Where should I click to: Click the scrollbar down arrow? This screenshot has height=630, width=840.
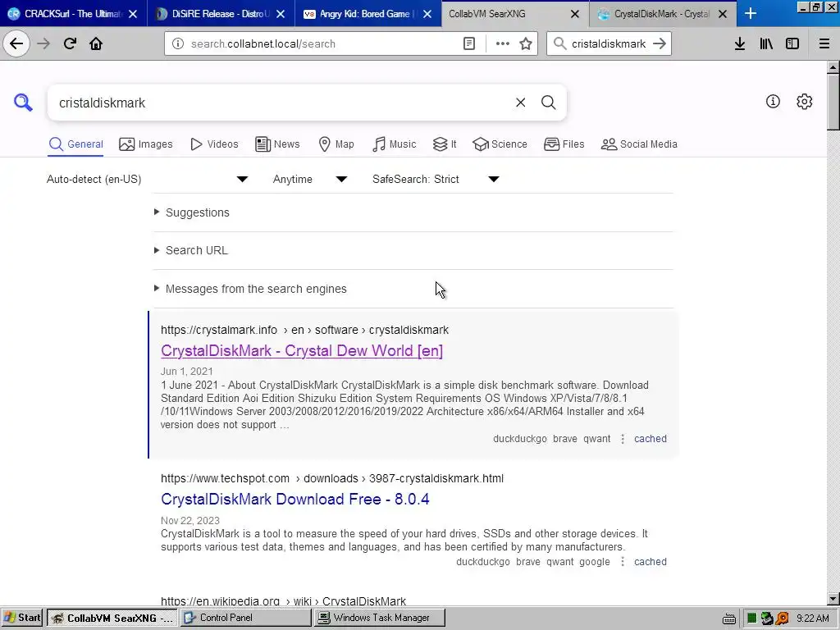(833, 599)
